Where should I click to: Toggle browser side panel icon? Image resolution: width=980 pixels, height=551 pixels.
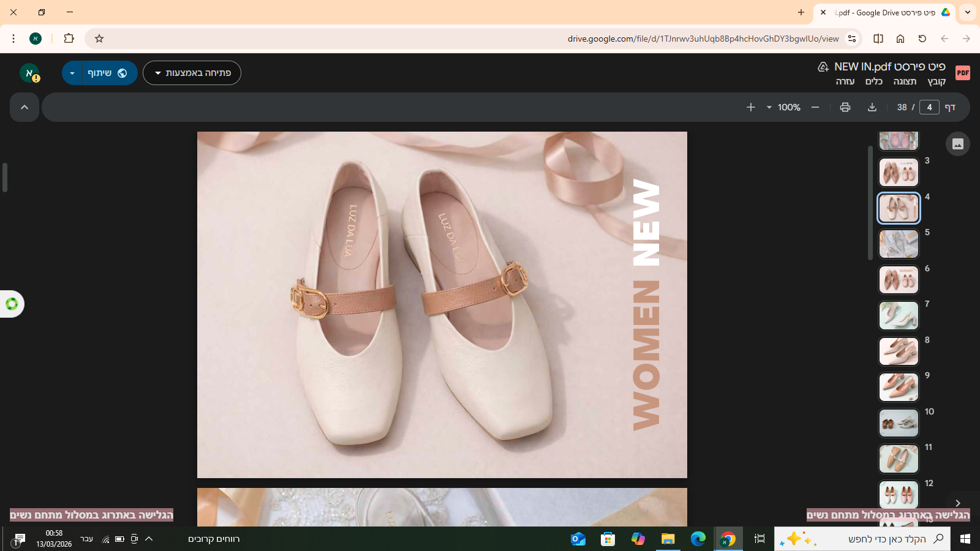878,39
